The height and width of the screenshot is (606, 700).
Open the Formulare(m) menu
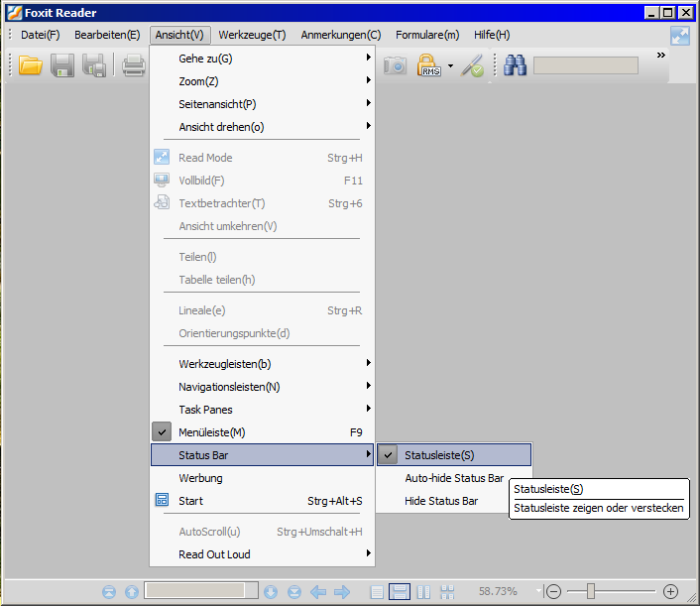click(427, 35)
